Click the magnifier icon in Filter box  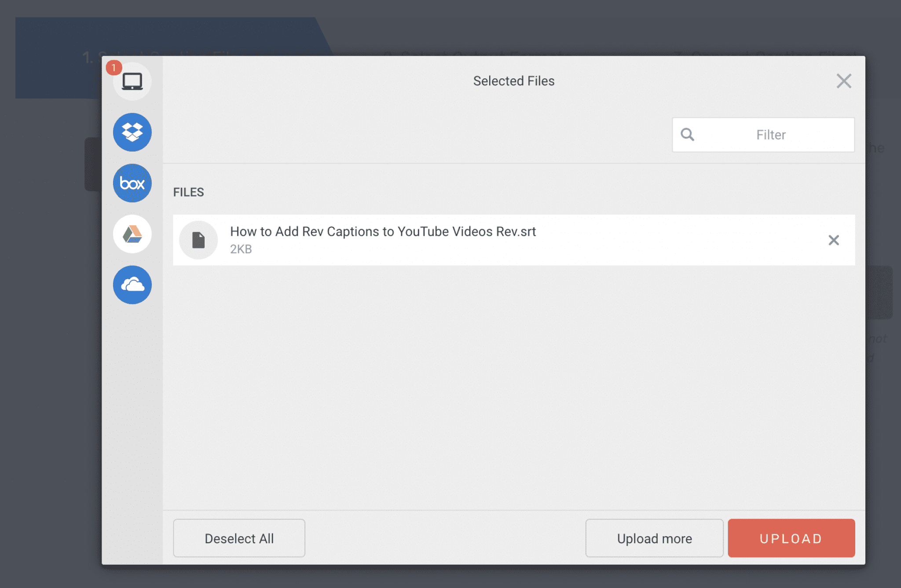687,135
